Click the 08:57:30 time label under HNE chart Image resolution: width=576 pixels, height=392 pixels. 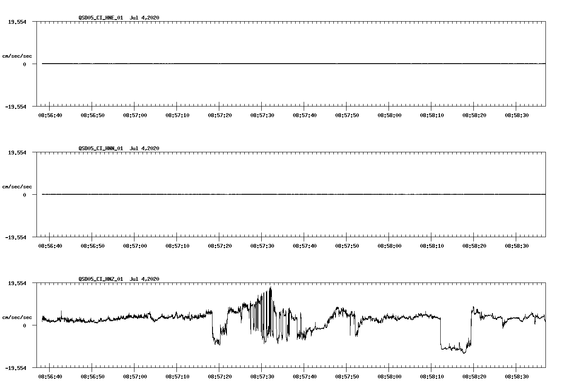(262, 115)
